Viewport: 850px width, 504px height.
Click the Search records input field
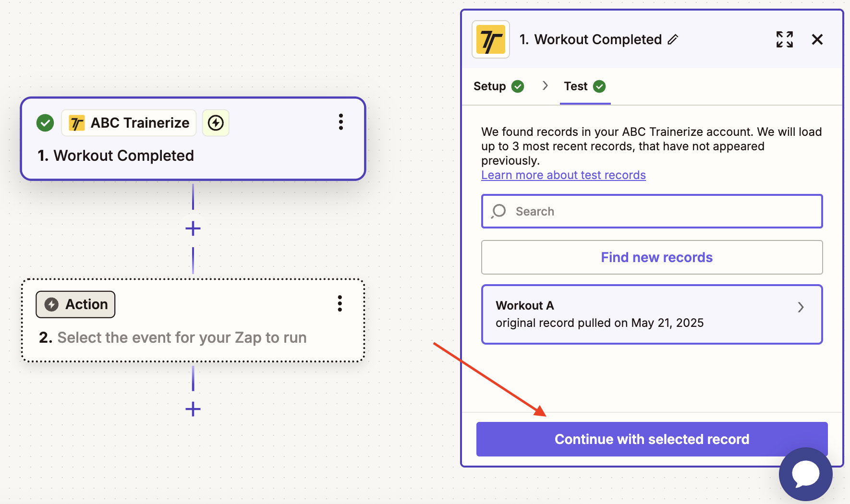652,211
